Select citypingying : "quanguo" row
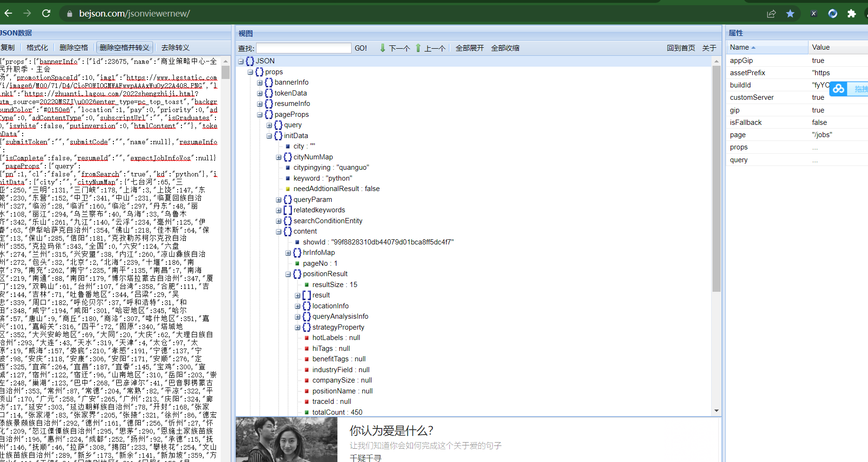The width and height of the screenshot is (868, 462). [x=331, y=167]
